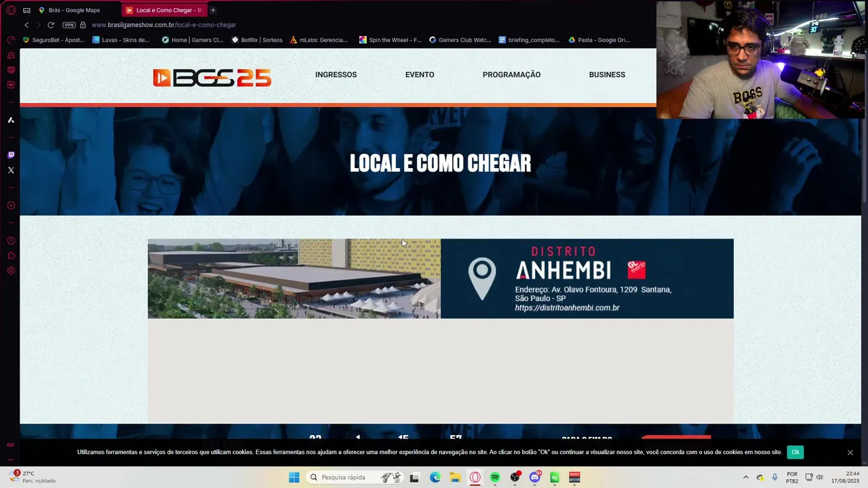Toggle the VPN badge in the address bar
This screenshot has height=488, width=868.
[x=68, y=25]
